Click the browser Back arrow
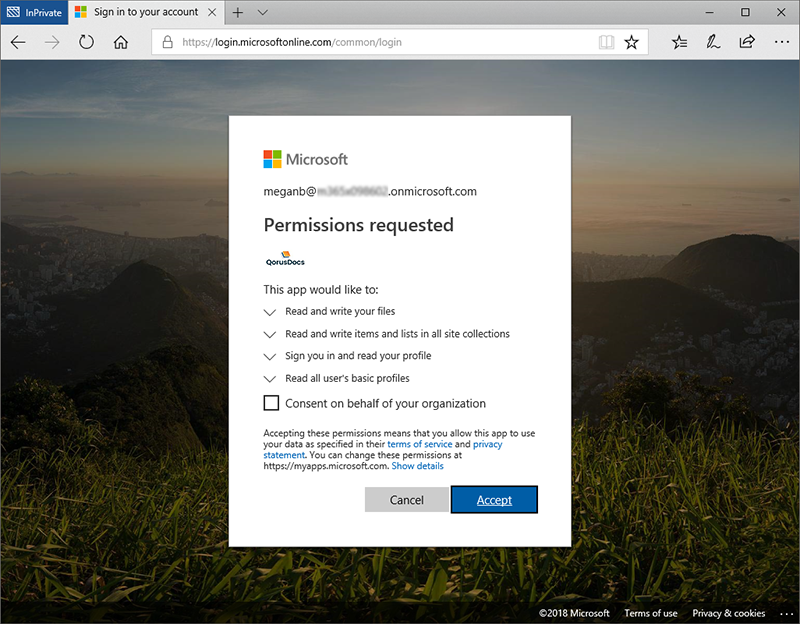Image resolution: width=800 pixels, height=624 pixels. pyautogui.click(x=19, y=42)
